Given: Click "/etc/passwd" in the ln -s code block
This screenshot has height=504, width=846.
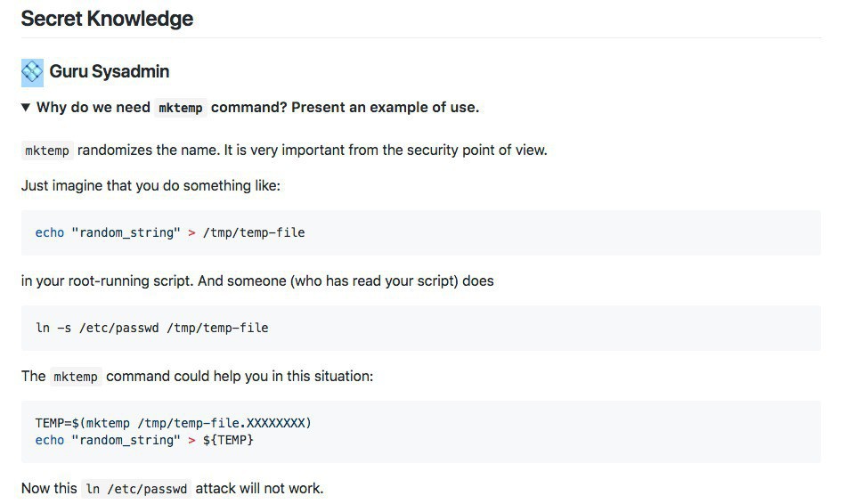Looking at the screenshot, I should tap(118, 328).
